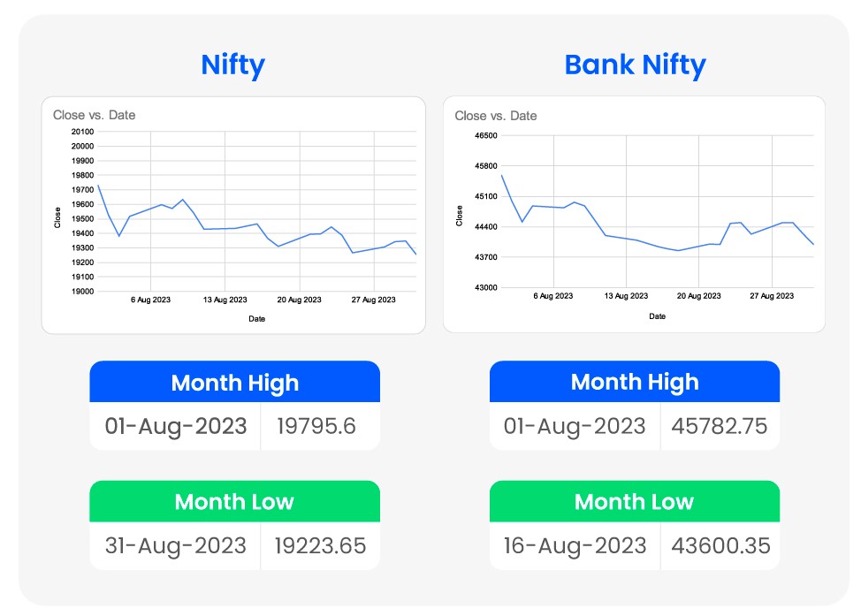Click the Nifty Month Low header

click(234, 502)
